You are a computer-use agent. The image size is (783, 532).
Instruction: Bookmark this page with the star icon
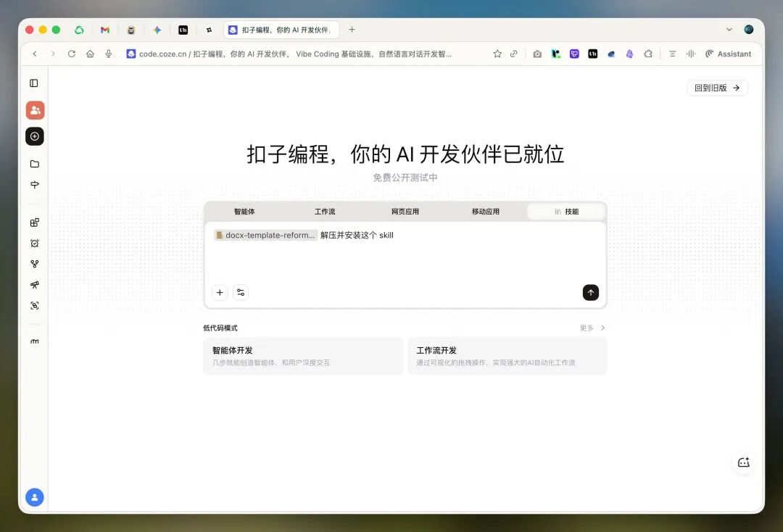pyautogui.click(x=497, y=54)
